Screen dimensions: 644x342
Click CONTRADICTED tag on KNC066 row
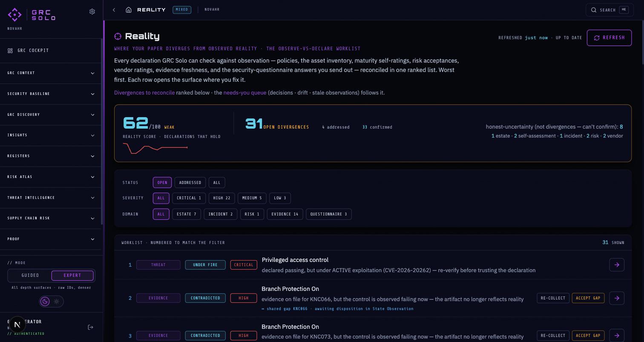pyautogui.click(x=205, y=298)
